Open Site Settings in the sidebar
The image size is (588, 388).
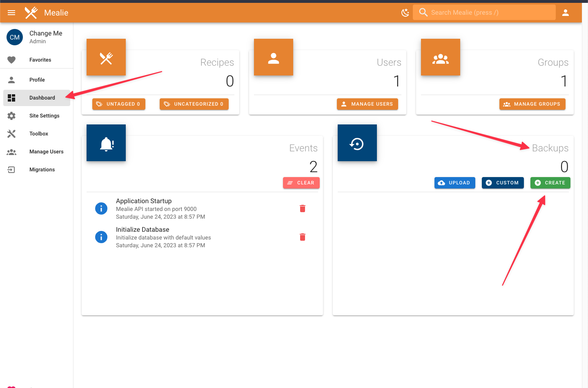point(44,116)
